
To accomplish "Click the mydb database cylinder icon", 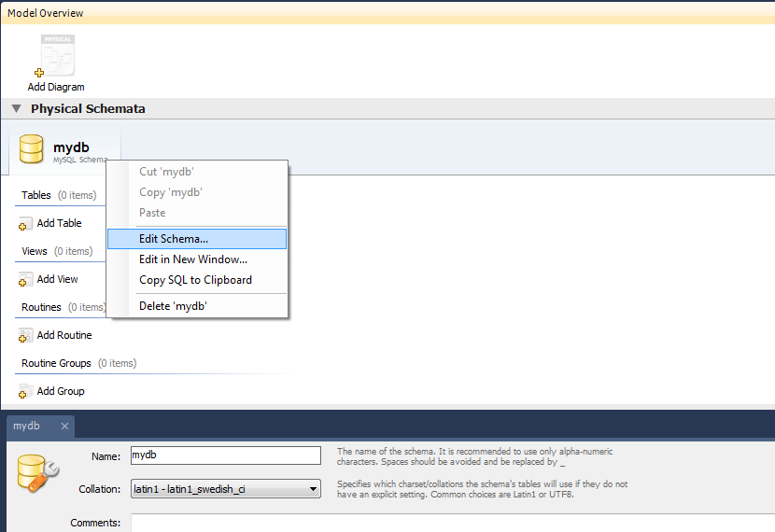I will [31, 148].
